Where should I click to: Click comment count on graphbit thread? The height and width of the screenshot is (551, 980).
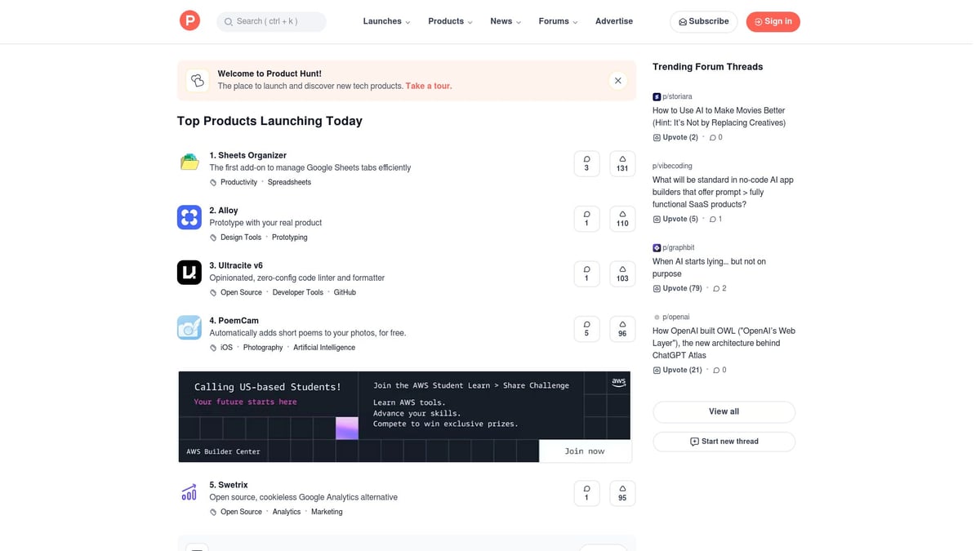[719, 288]
